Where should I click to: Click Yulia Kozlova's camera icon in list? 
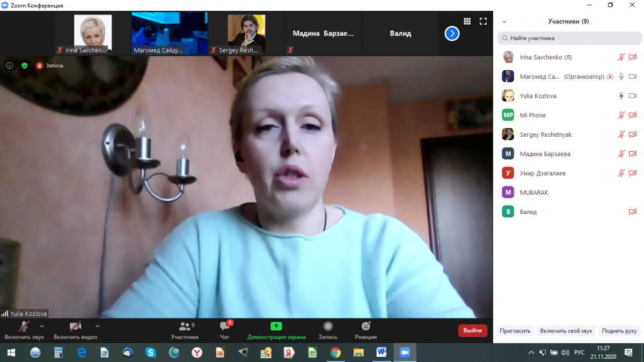[633, 95]
